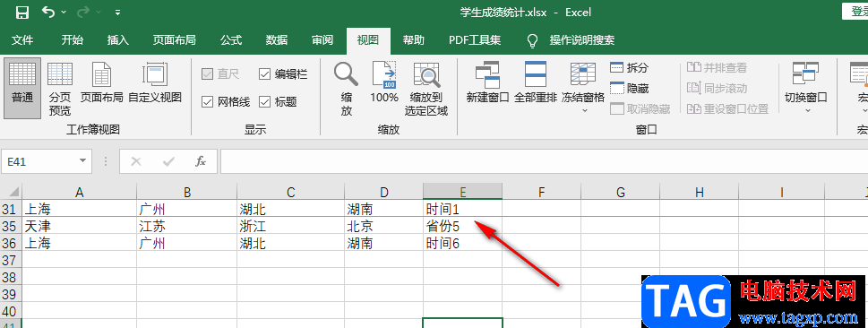Image resolution: width=868 pixels, height=328 pixels.
Task: Open the undo history dropdown arrow
Action: 63,13
